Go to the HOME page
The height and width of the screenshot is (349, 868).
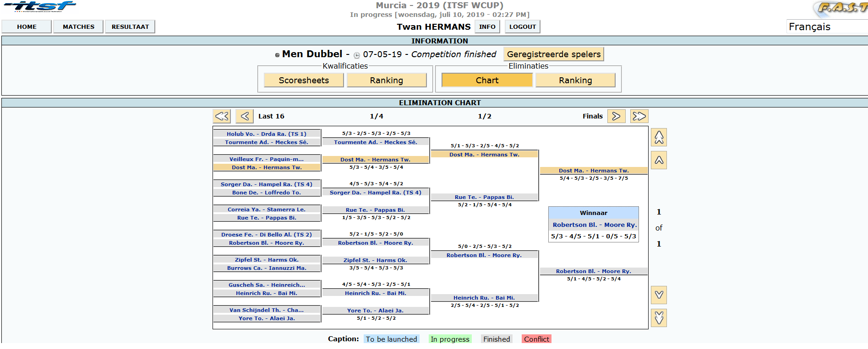(27, 27)
